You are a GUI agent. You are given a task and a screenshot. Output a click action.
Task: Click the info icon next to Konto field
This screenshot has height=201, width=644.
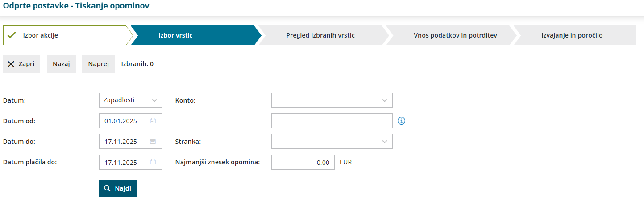point(401,121)
